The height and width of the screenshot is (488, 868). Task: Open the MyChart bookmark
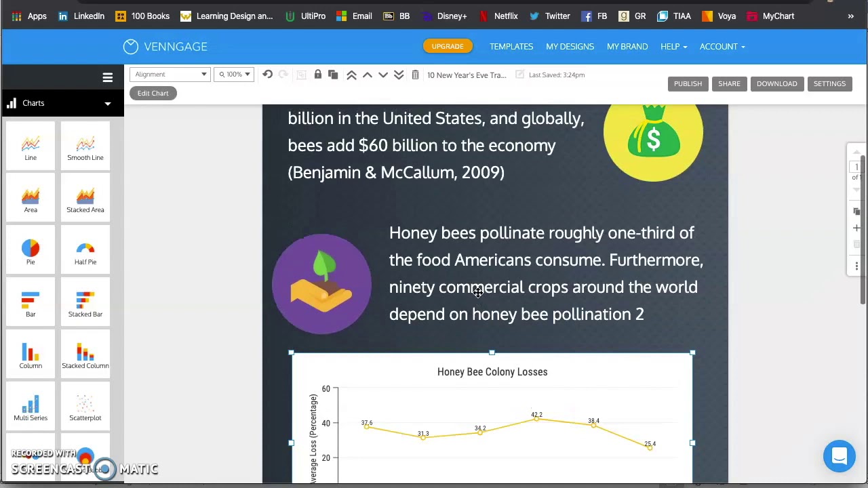(x=771, y=16)
